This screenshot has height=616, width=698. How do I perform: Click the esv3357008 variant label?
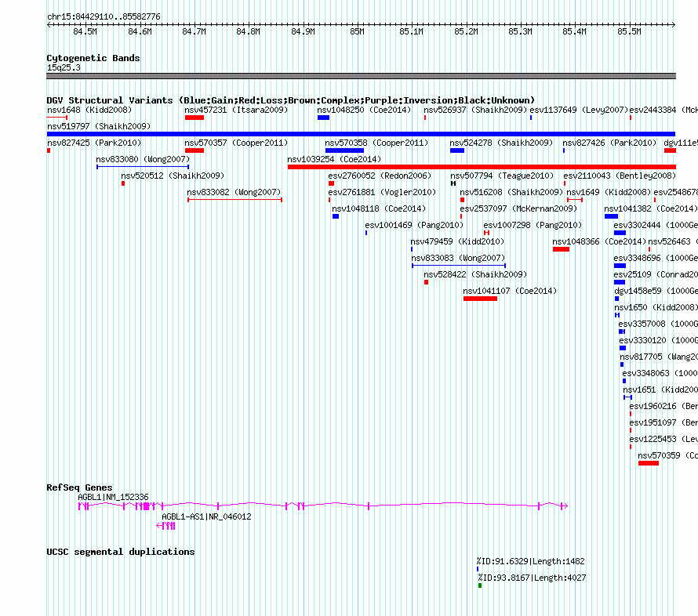click(658, 324)
